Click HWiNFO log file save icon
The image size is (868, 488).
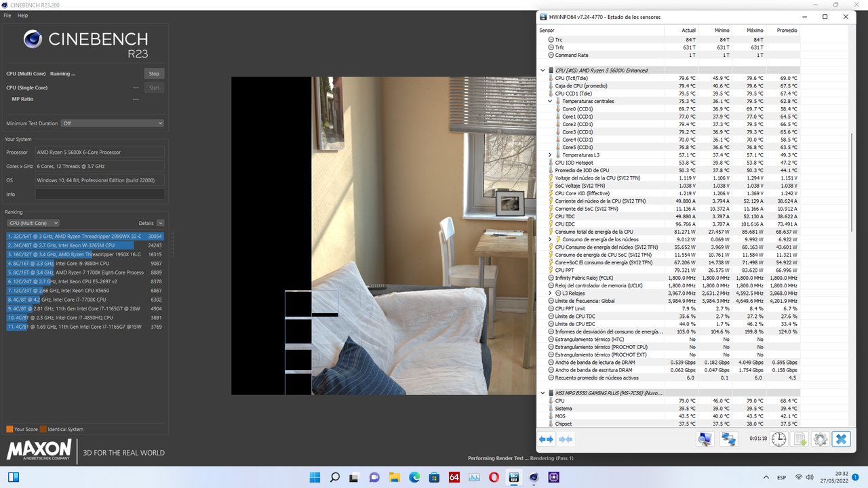coord(800,439)
